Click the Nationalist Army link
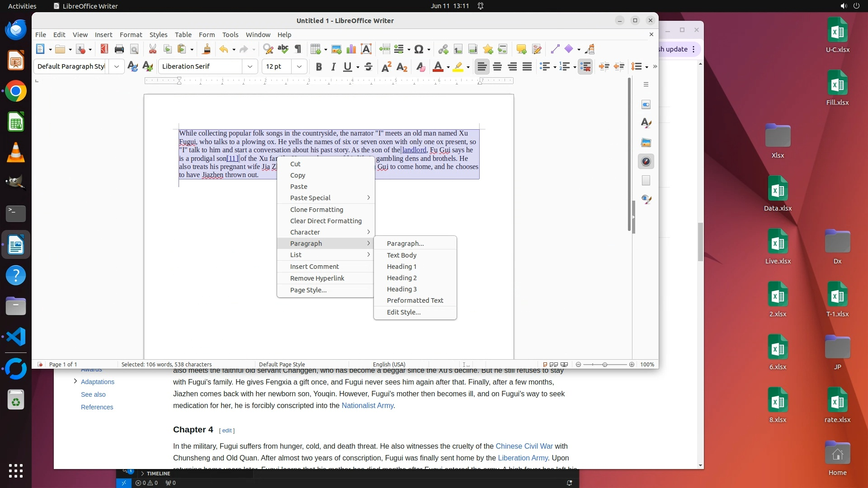The width and height of the screenshot is (868, 488). click(x=367, y=405)
